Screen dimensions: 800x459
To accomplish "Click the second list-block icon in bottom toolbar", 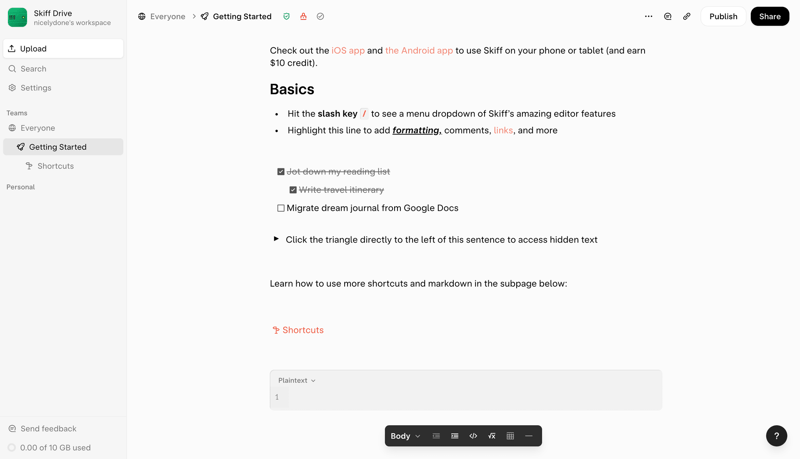I will [455, 436].
